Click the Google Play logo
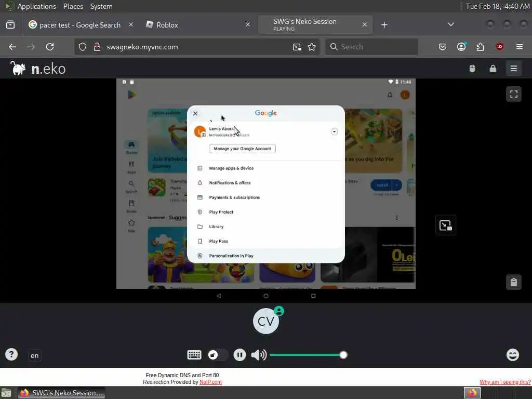This screenshot has width=532, height=399. (x=131, y=95)
